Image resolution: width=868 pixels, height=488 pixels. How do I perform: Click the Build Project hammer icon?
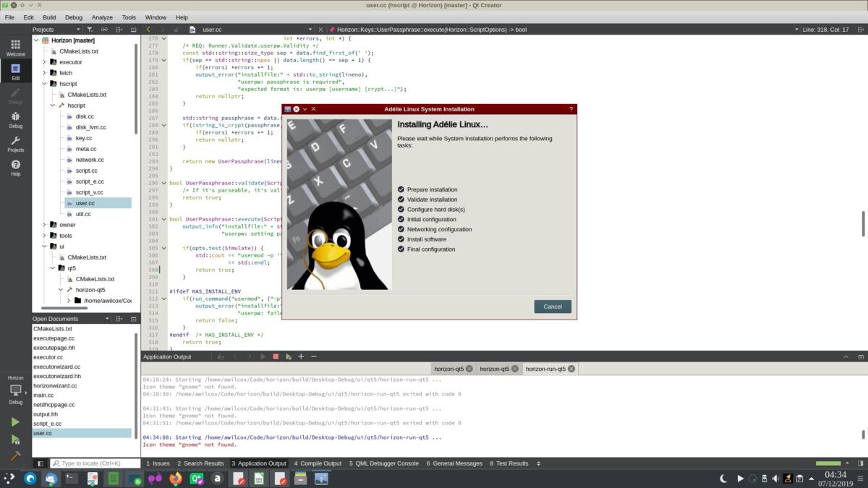[15, 455]
